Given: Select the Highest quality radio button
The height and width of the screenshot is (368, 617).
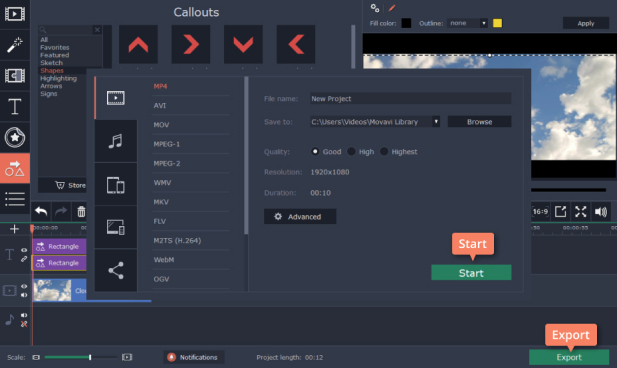Looking at the screenshot, I should click(x=384, y=152).
